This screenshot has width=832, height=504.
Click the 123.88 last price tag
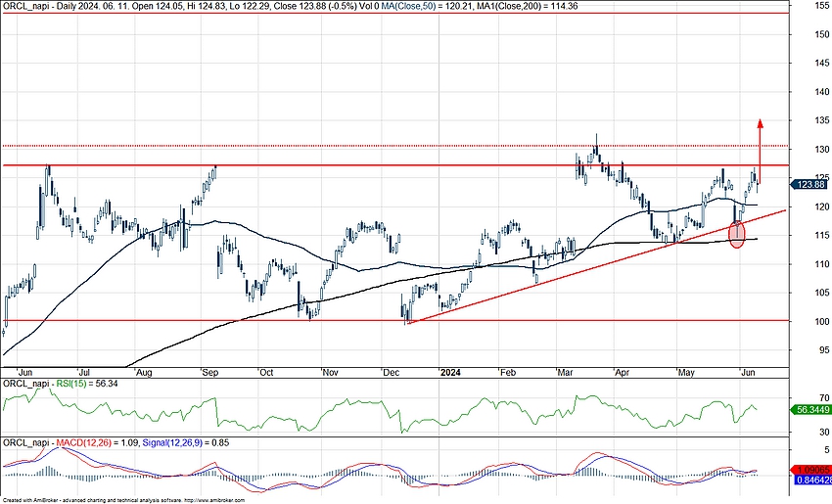click(x=809, y=185)
